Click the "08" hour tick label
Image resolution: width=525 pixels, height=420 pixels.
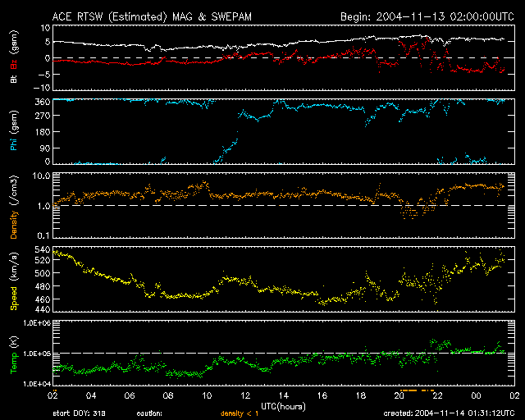(168, 396)
